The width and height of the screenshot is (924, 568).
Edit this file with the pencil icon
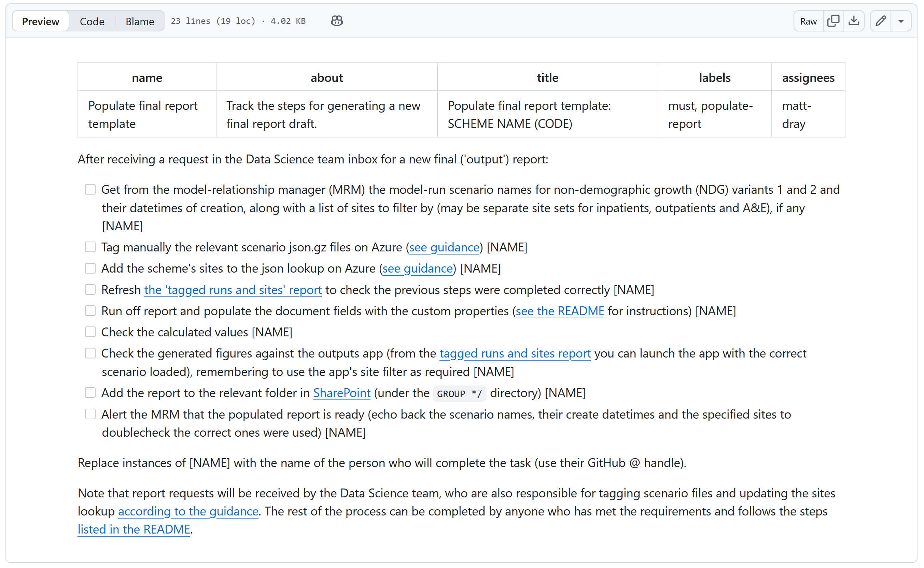pos(880,21)
